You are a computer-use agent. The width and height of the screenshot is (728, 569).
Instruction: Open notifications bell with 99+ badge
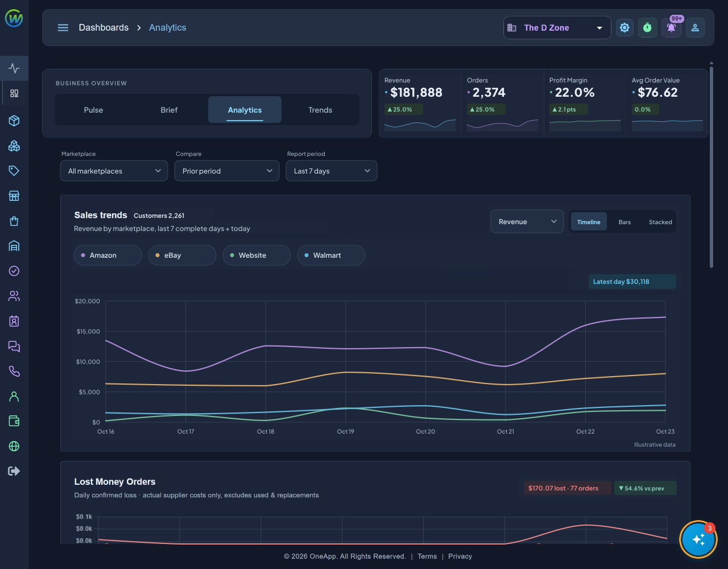[671, 27]
